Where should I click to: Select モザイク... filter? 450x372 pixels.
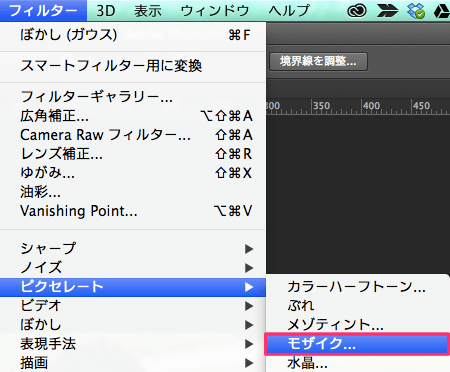click(x=358, y=344)
